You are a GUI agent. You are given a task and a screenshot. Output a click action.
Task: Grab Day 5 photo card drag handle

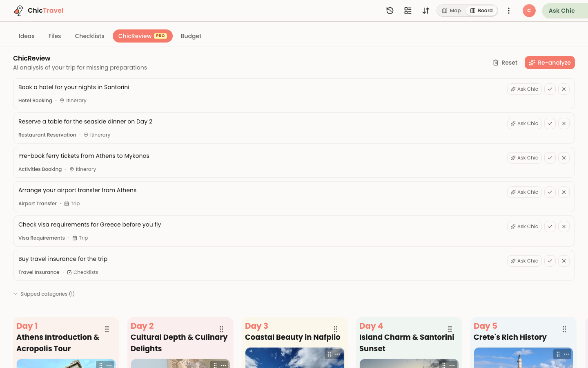pos(558,354)
